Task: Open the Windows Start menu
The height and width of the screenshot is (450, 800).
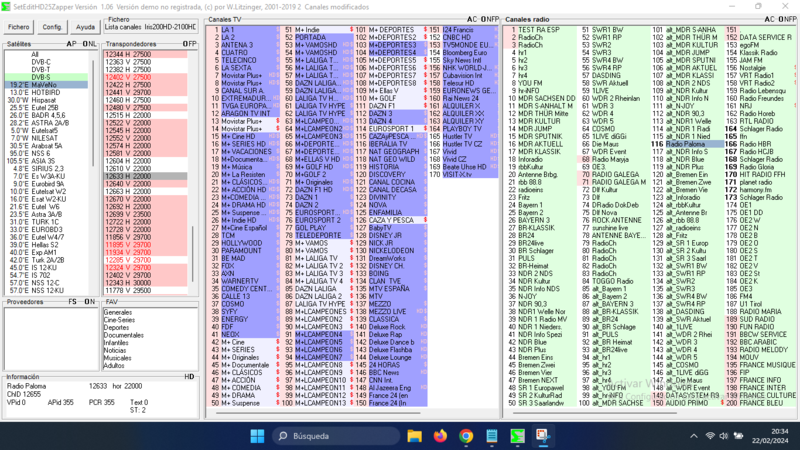Action: click(257, 436)
